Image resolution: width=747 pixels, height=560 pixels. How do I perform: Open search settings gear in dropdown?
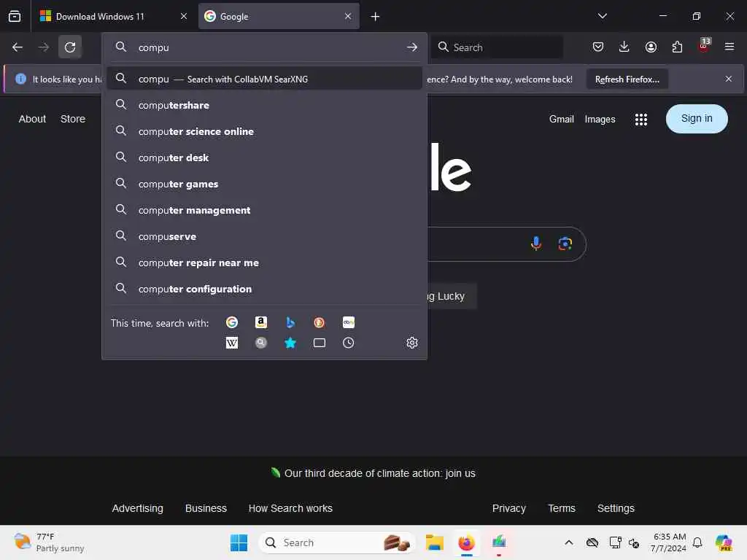[x=412, y=343]
